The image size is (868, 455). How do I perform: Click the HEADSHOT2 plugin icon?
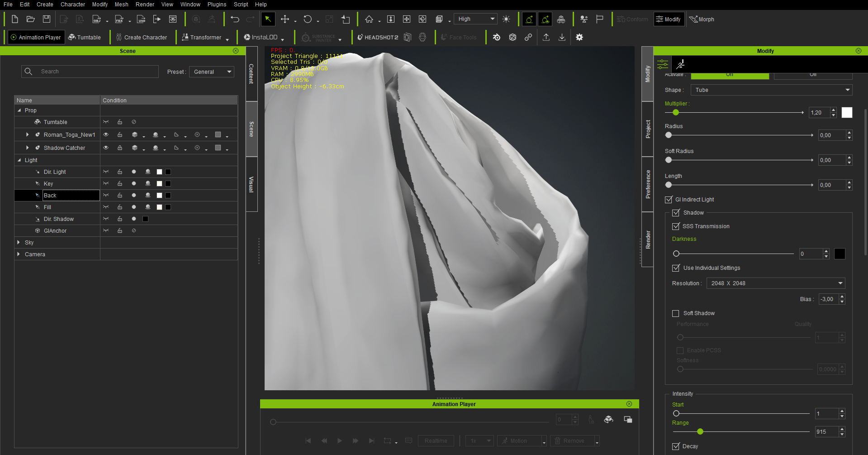(378, 37)
